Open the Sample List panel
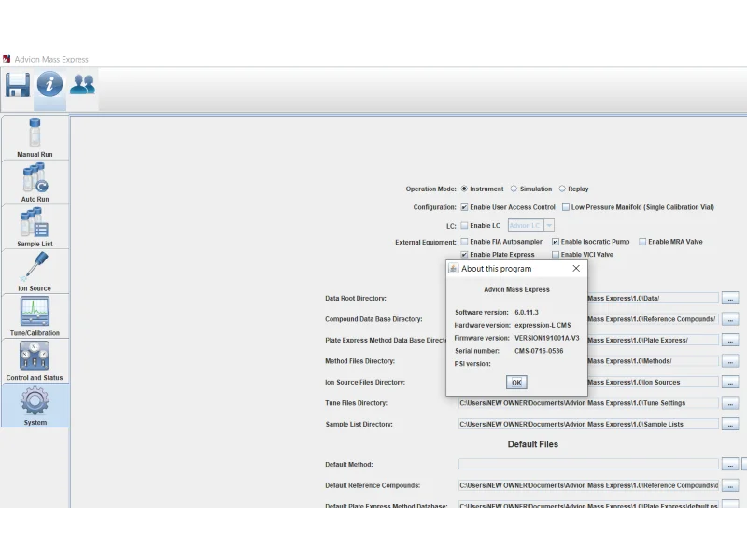 35,227
